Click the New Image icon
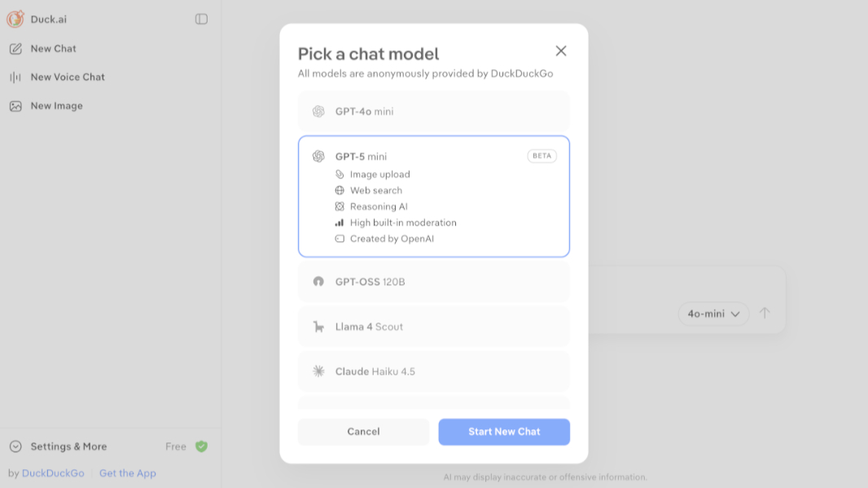Image resolution: width=868 pixels, height=488 pixels. [16, 105]
